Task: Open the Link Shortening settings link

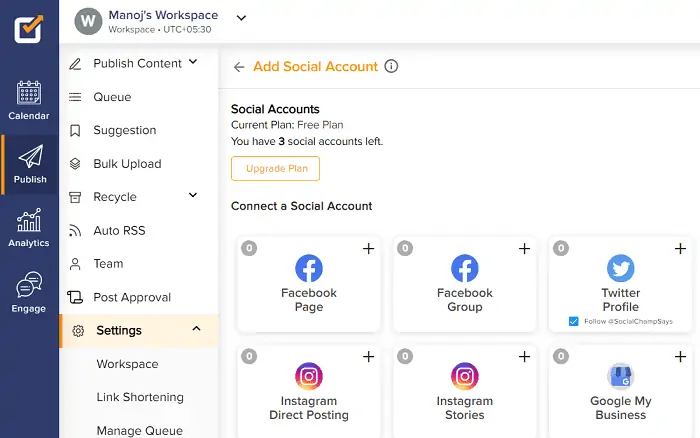Action: (x=140, y=397)
